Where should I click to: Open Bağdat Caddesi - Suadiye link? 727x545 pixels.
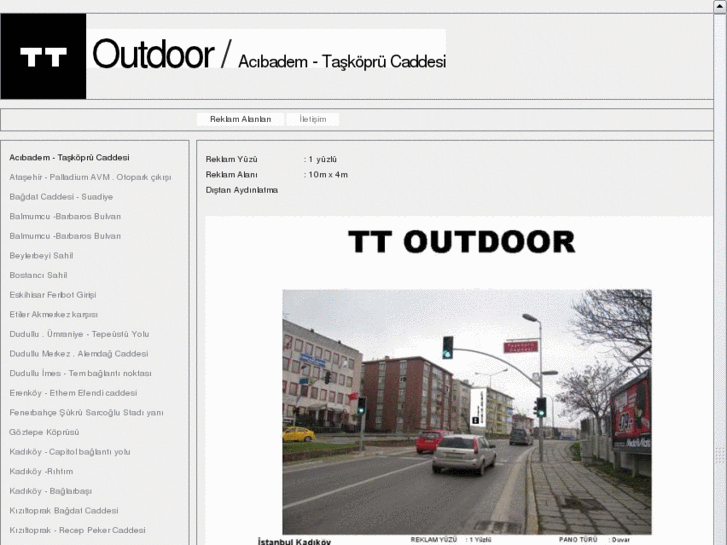coord(61,197)
